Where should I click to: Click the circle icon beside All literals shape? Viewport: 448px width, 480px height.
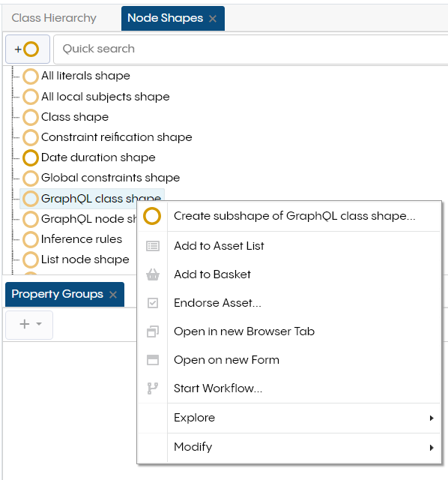[x=31, y=76]
